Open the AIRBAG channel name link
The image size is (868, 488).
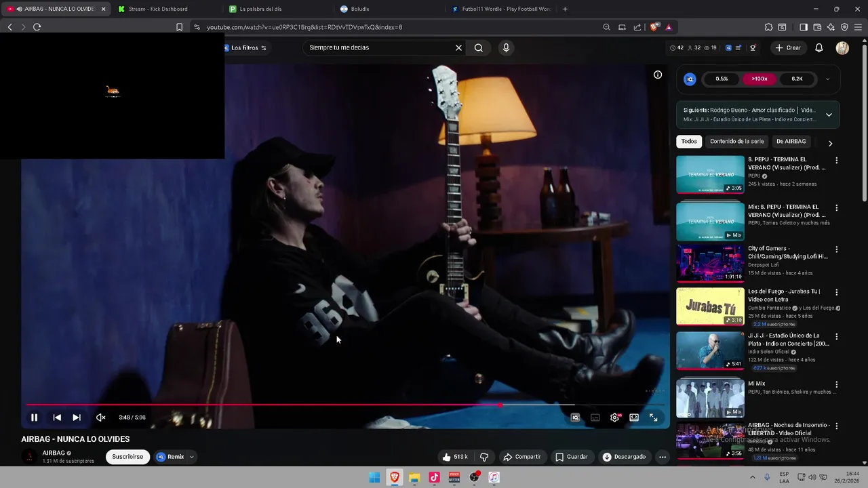[54, 453]
